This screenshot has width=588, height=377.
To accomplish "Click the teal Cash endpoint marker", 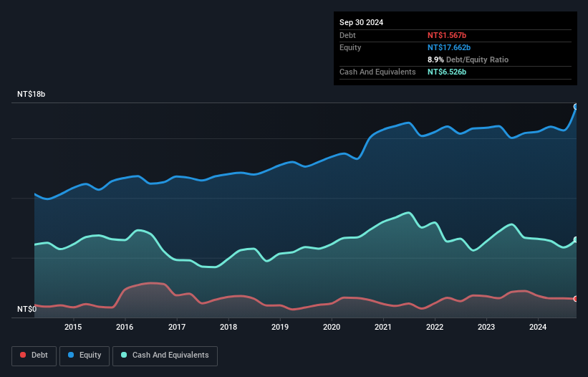I will (576, 239).
